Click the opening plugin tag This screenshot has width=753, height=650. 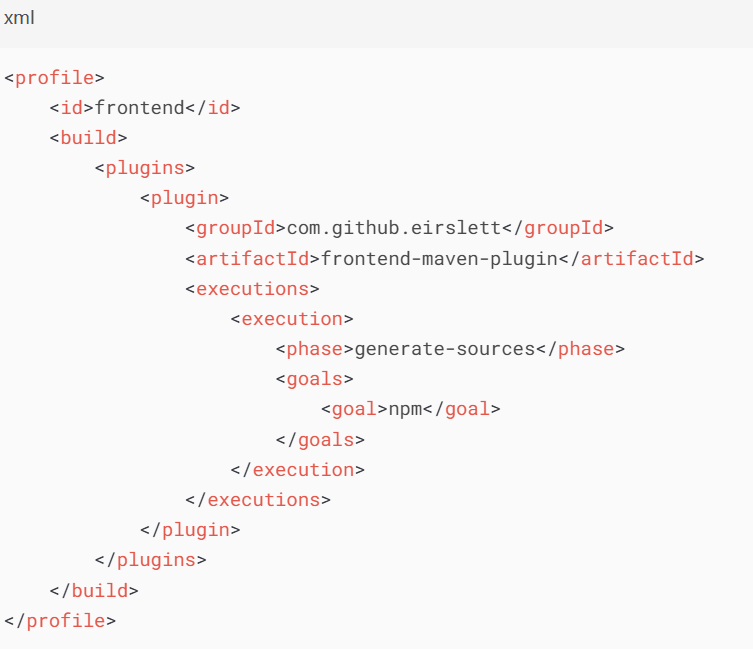click(x=184, y=198)
